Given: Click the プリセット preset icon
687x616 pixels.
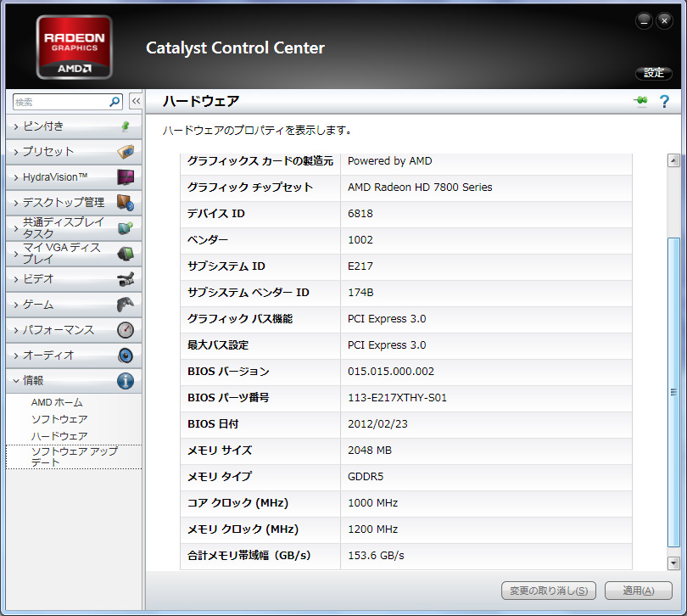Looking at the screenshot, I should (126, 152).
